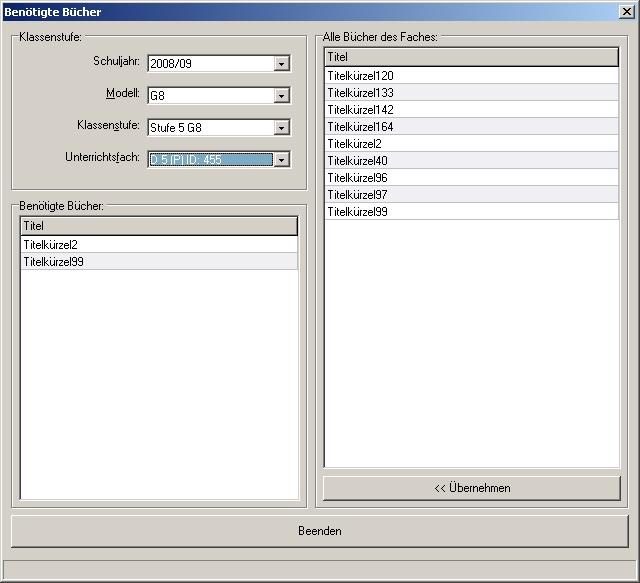Open the Schuljahr dropdown arrow

click(x=282, y=64)
